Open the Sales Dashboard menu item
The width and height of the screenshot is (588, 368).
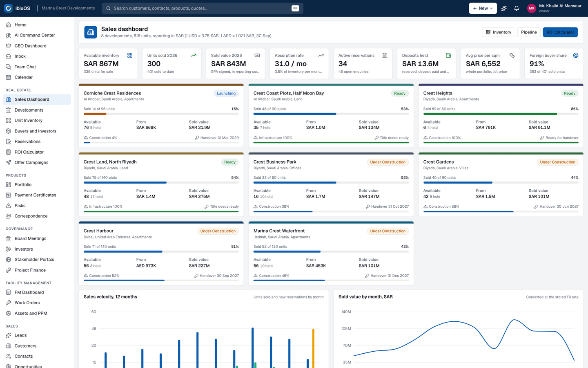point(37,99)
